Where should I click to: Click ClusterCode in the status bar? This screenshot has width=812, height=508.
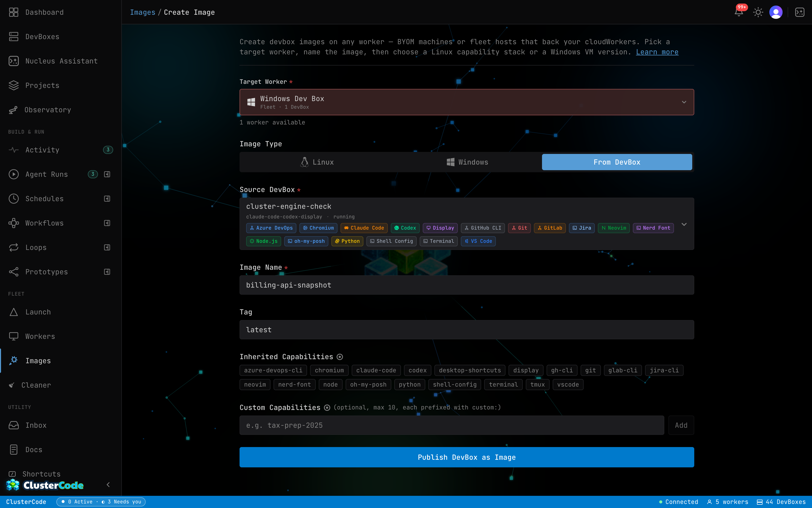coord(26,502)
